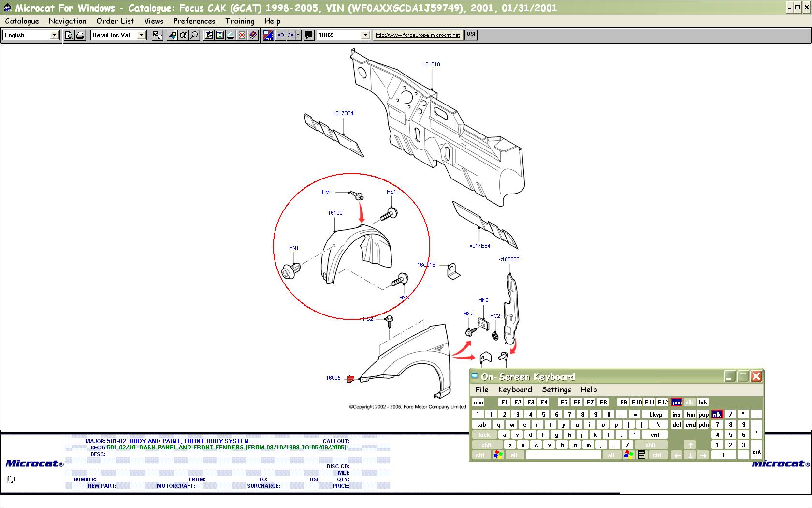This screenshot has width=812, height=508.
Task: Select part callout 16102 in diagram
Action: pyautogui.click(x=335, y=213)
